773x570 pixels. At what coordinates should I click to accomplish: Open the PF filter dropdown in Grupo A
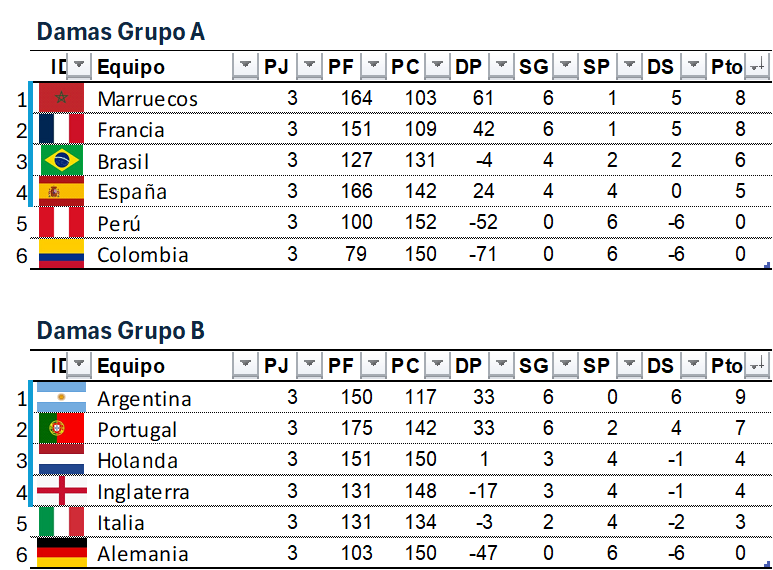373,67
